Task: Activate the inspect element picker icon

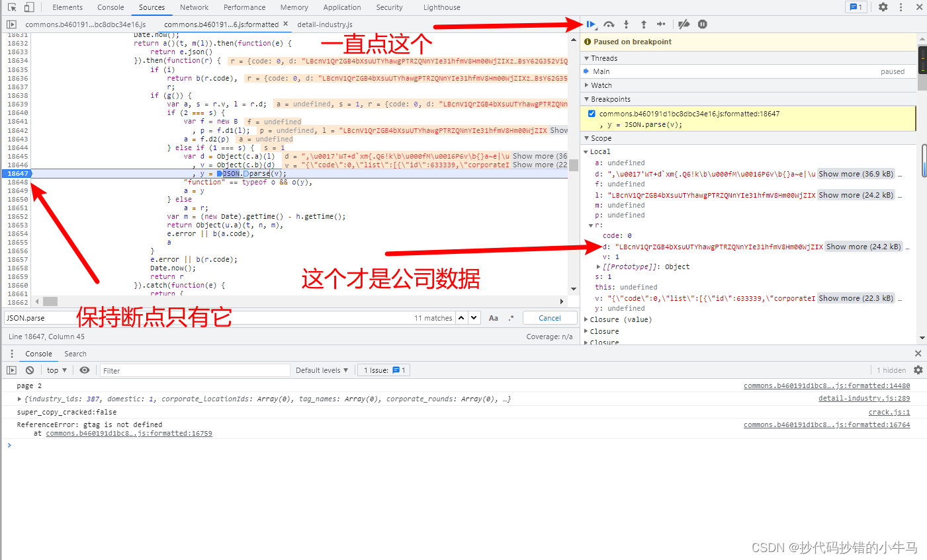Action: pyautogui.click(x=12, y=7)
